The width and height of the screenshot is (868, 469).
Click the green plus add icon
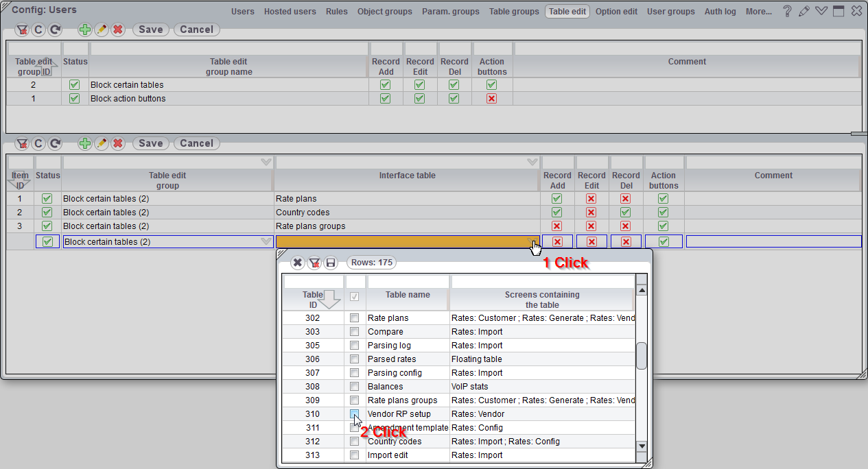click(x=84, y=29)
